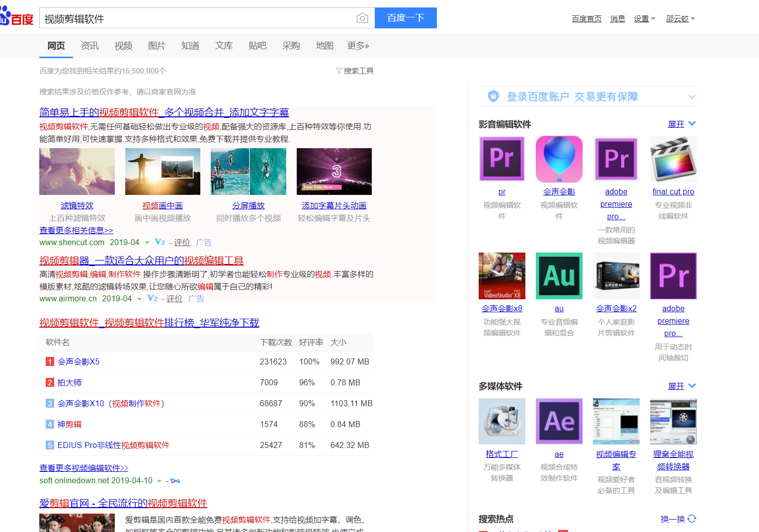Open dropdown arrow next to soft.onlinedown.net date
This screenshot has width=759, height=532.
(160, 481)
